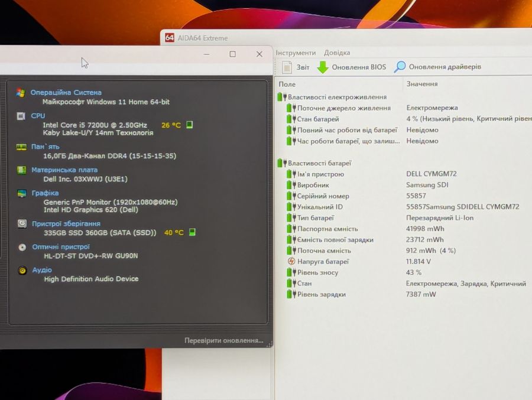
Task: Select the Серійний номер row
Action: (x=404, y=196)
